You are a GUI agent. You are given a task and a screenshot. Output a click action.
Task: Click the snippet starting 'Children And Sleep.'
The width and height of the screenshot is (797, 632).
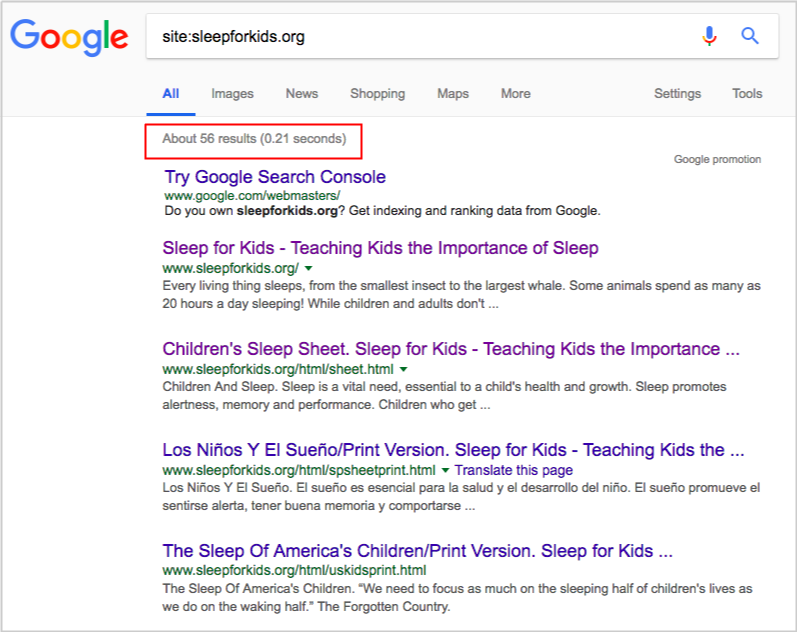(444, 396)
